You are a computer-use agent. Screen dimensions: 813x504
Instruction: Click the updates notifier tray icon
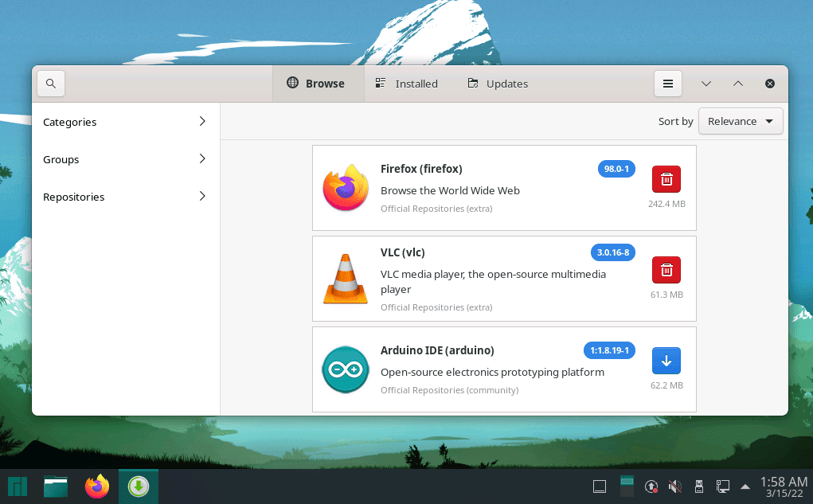[x=651, y=486]
